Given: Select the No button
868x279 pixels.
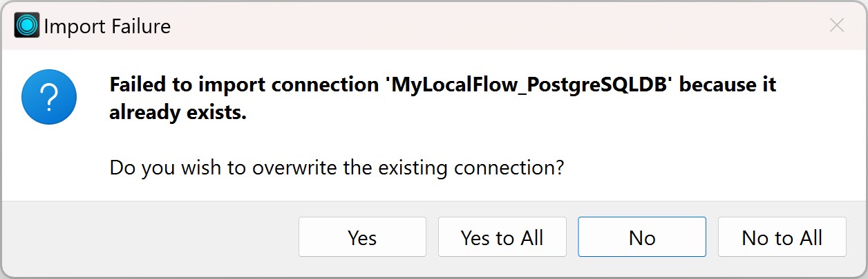Looking at the screenshot, I should [642, 237].
